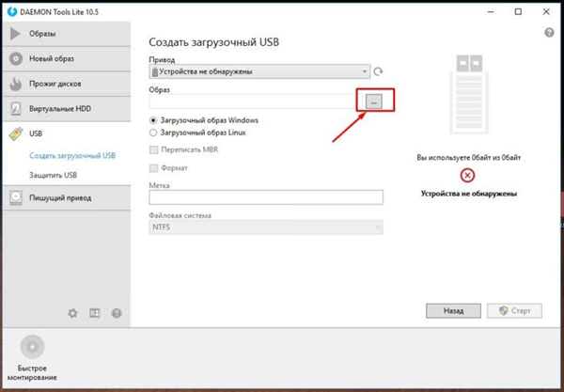This screenshot has height=392, width=564.
Task: Minimize the DAEMON Tools window
Action: coord(491,12)
